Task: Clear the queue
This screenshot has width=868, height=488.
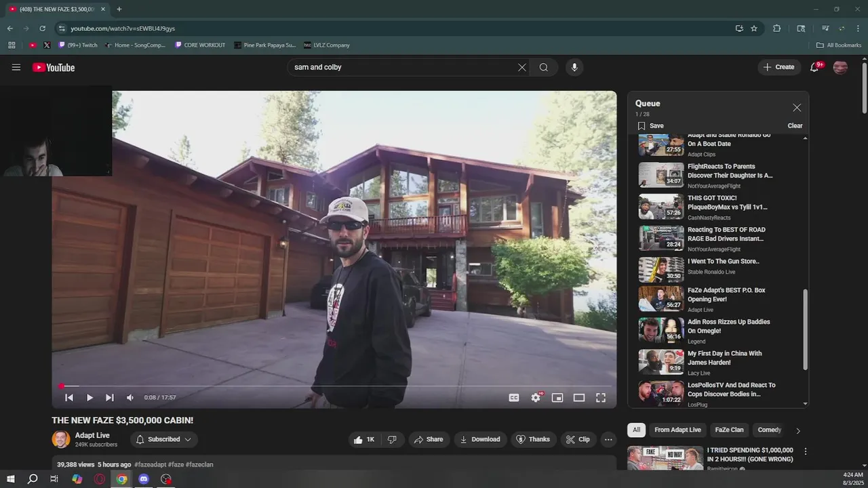Action: (795, 125)
